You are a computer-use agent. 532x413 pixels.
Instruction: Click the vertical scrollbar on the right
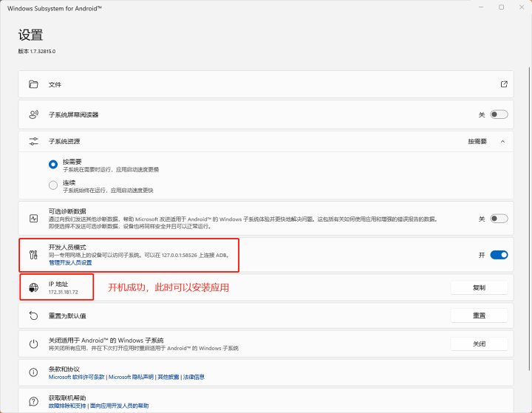click(530, 217)
